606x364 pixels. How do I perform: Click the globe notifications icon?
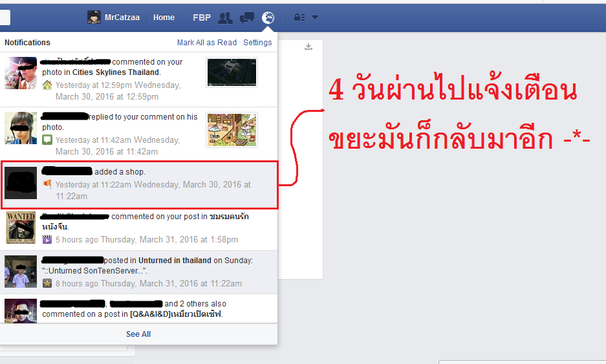tap(268, 17)
